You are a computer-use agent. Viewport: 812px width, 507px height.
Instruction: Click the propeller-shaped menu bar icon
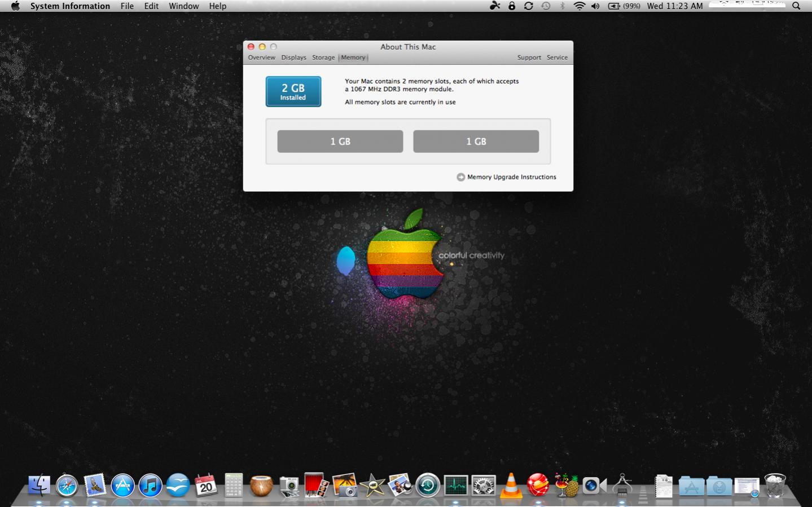coord(495,6)
